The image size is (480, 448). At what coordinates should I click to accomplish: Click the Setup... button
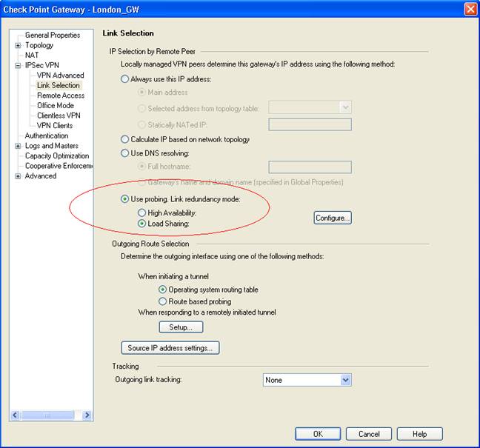tap(181, 327)
